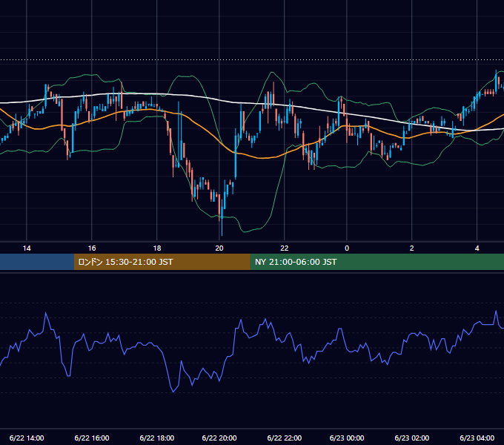Click the 6/23 00:00 label on indicator axis
The height and width of the screenshot is (445, 504).
click(347, 438)
